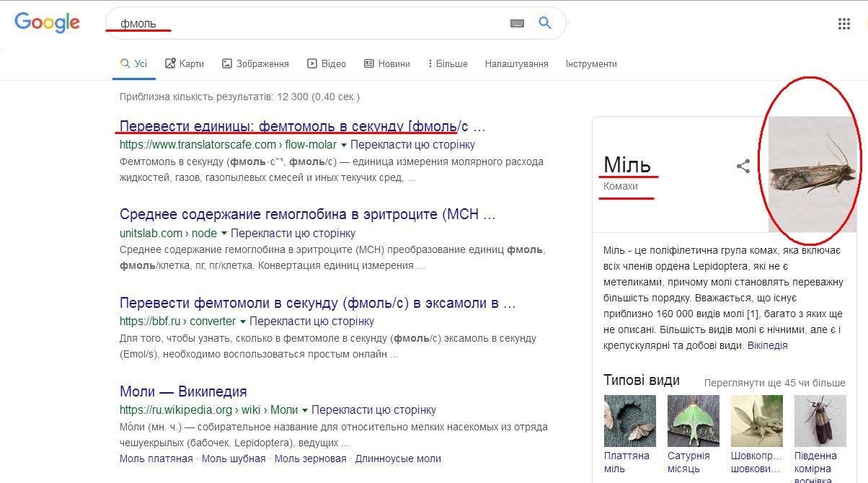Expand the Більше menu
This screenshot has height=483, width=868.
[448, 63]
